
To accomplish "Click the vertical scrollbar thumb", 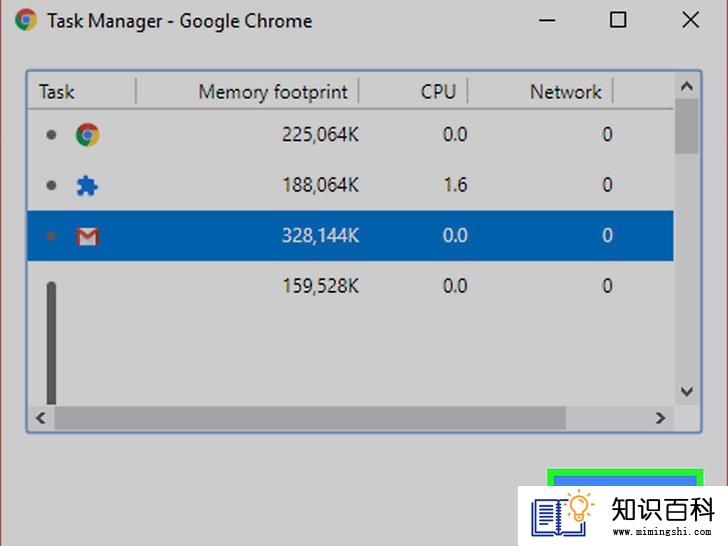I will point(687,126).
